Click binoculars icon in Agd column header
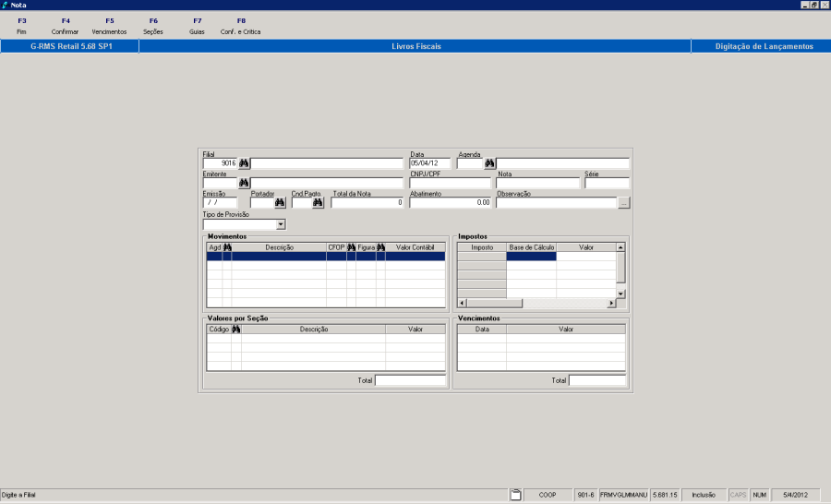The image size is (831, 504). coord(227,247)
